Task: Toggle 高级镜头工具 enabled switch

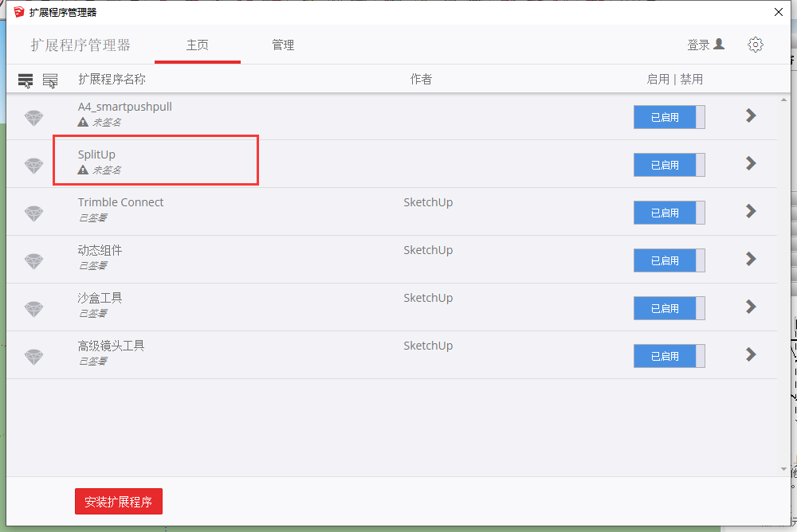Action: point(669,356)
